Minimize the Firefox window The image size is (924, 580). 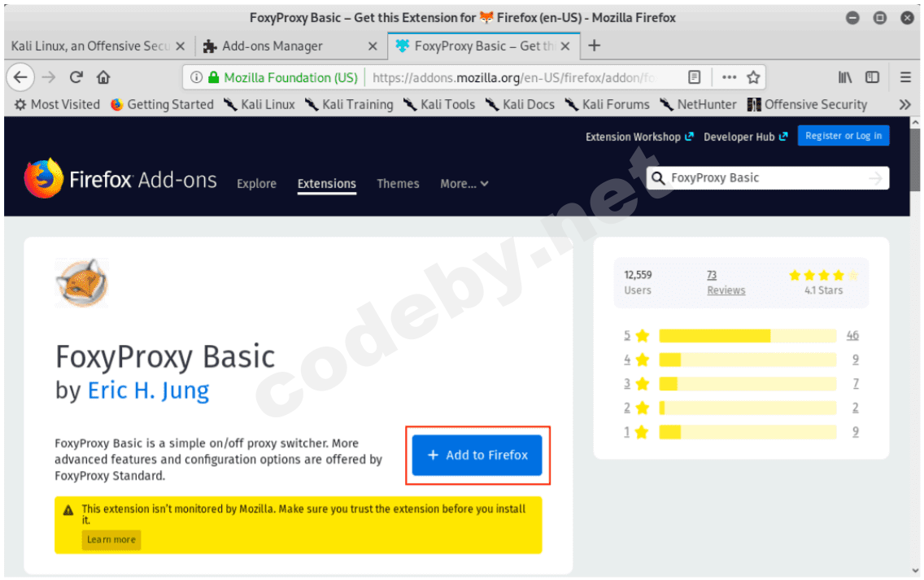tap(852, 18)
